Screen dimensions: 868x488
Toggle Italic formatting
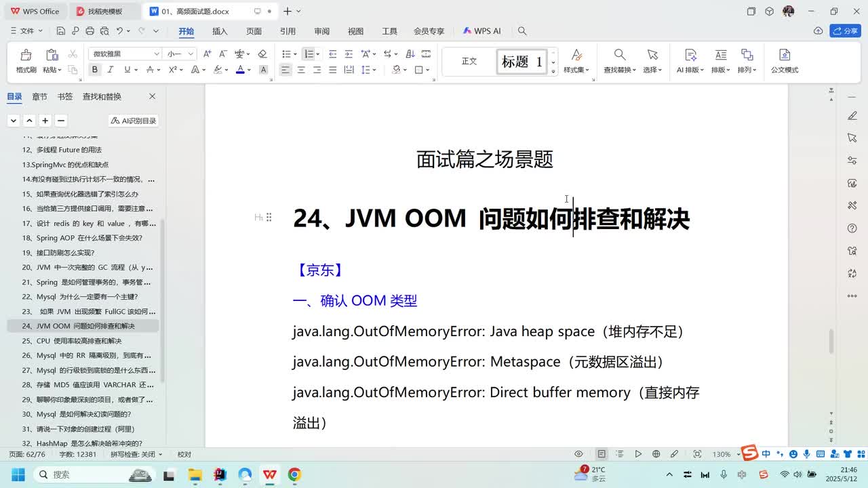pyautogui.click(x=111, y=70)
